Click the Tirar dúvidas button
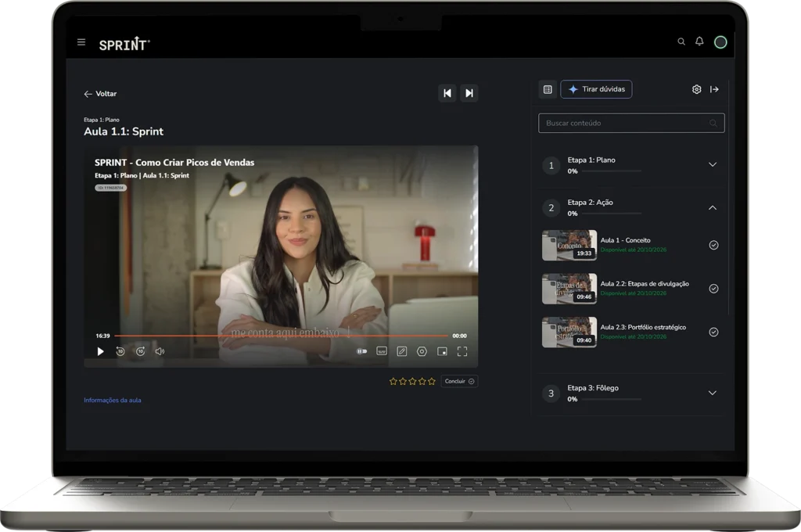Viewport: 801px width, 532px height. click(596, 89)
